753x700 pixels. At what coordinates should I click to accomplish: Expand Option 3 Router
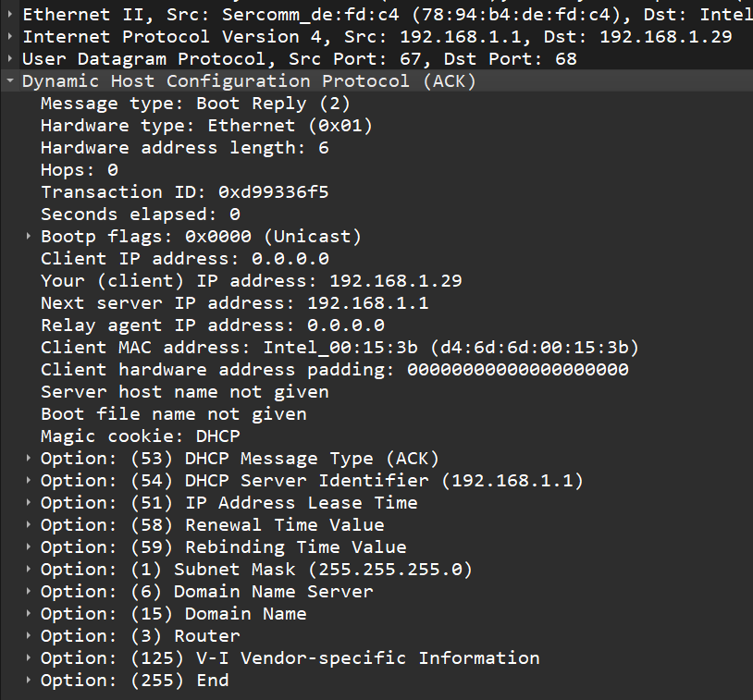click(x=30, y=636)
